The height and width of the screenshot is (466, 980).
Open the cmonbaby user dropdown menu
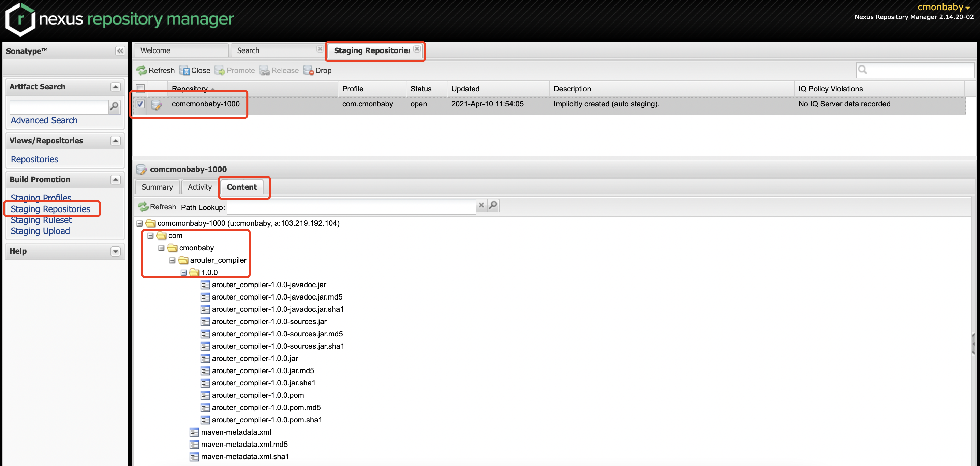[944, 7]
